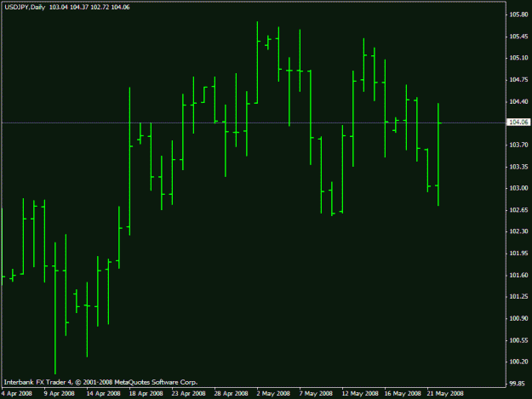532x399 pixels.
Task: Click the 102.30 price axis label
Action: [x=518, y=231]
